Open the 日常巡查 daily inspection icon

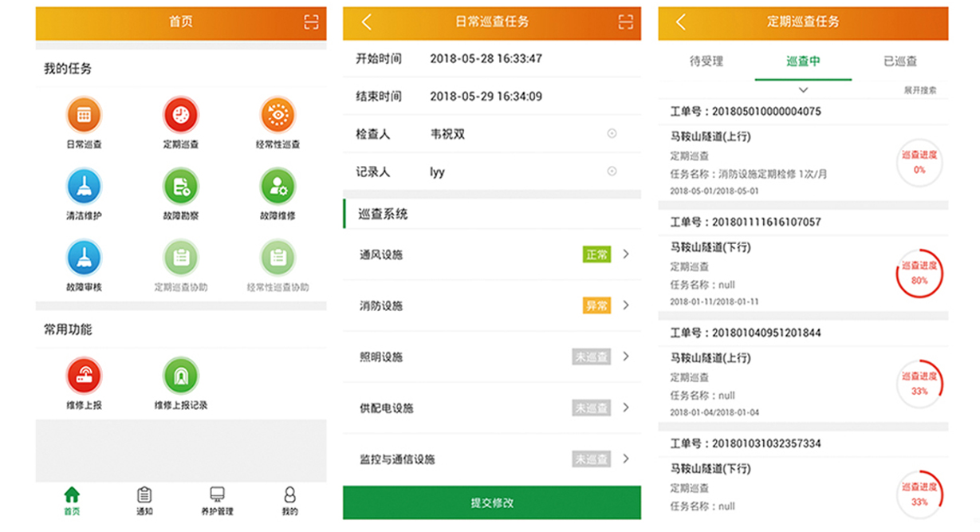point(84,116)
